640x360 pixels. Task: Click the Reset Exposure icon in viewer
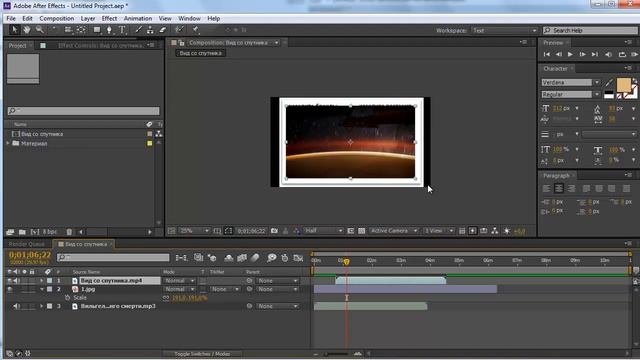507,231
